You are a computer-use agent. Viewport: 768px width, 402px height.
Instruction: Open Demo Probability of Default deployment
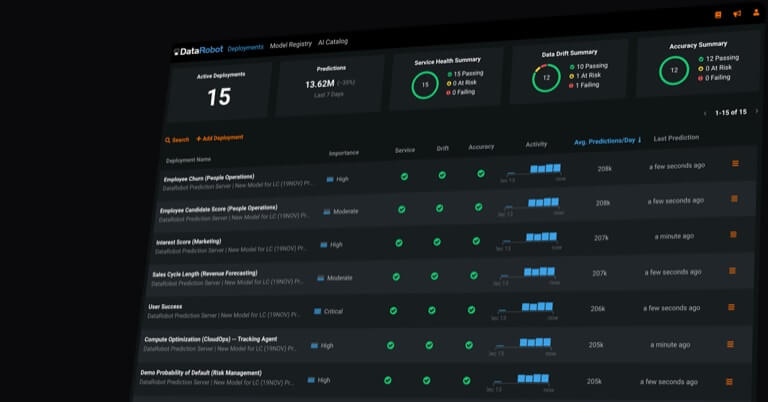(x=201, y=373)
